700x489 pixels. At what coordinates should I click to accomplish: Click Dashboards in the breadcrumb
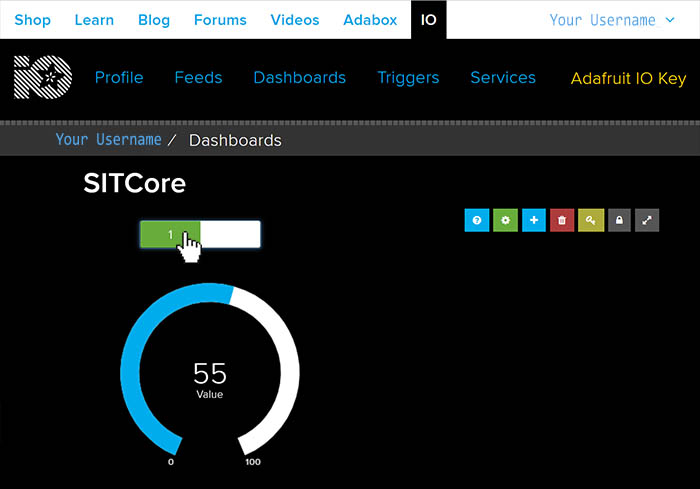[x=235, y=141]
